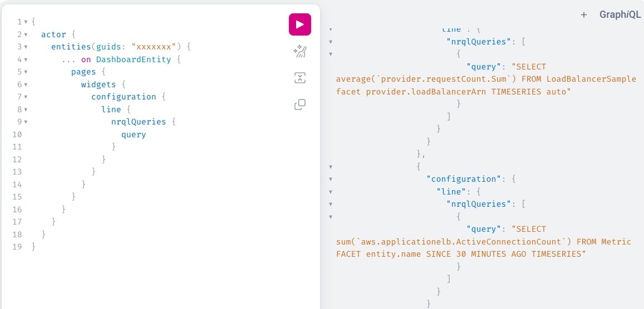Fold the pages block on line 5
Screen dimensions: 644x309
pyautogui.click(x=26, y=72)
